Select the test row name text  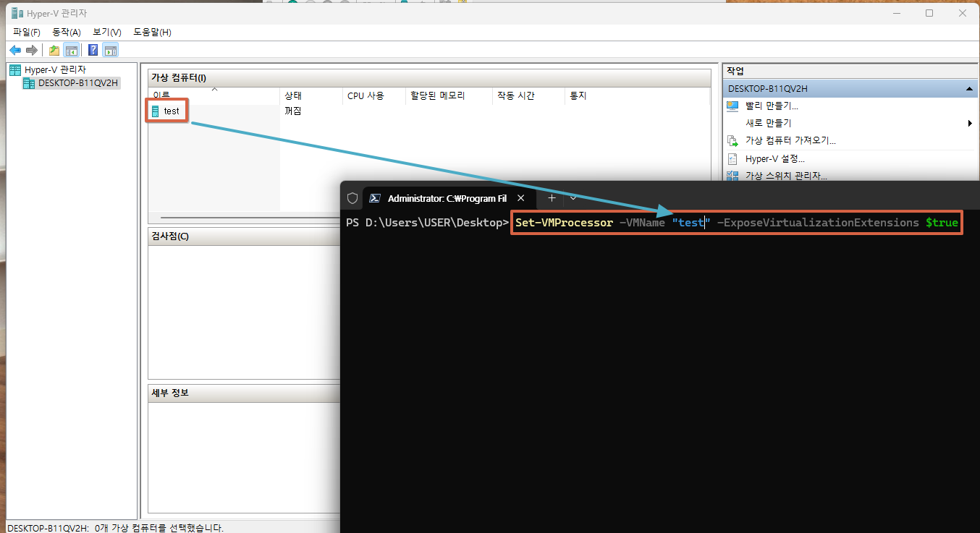click(x=172, y=111)
